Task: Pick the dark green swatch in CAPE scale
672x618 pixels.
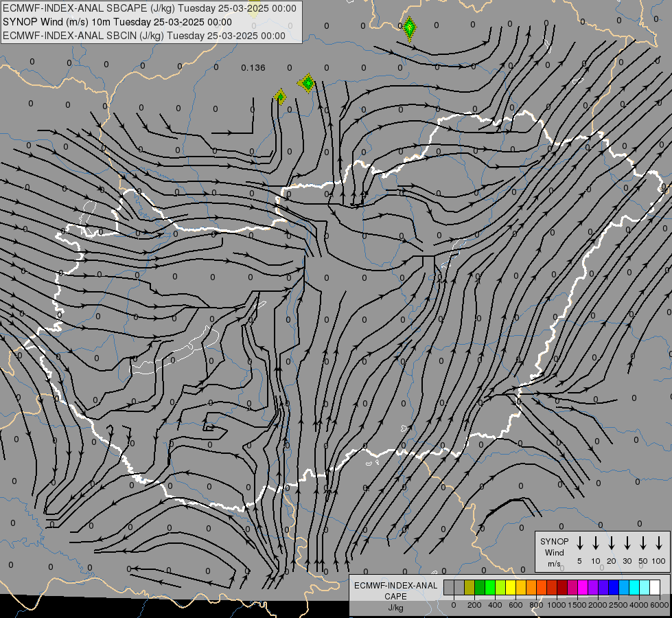Action: click(480, 587)
